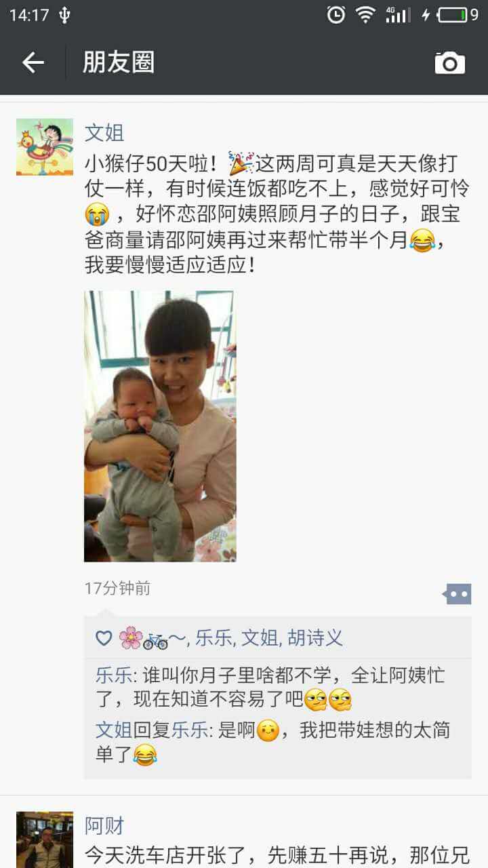Open the comment bubble icon beside 17分钟前
Viewport: 488px width, 868px height.
coord(457,594)
